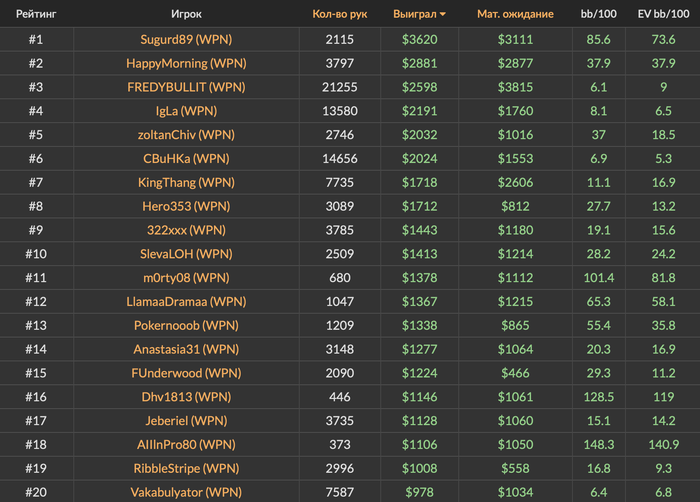
Task: Select AllInPro80 (WPN) player name
Action: 186,444
